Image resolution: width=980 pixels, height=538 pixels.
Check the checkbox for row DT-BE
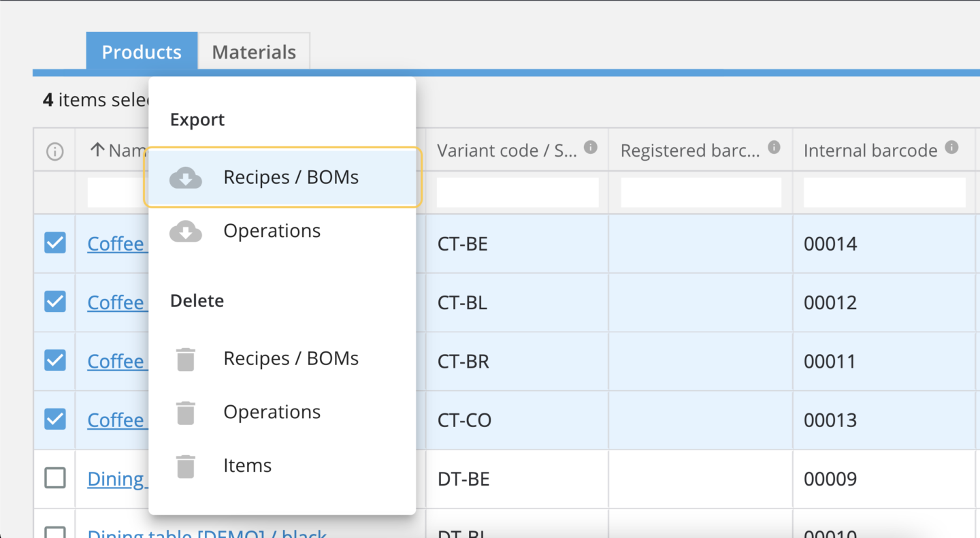[x=55, y=478]
